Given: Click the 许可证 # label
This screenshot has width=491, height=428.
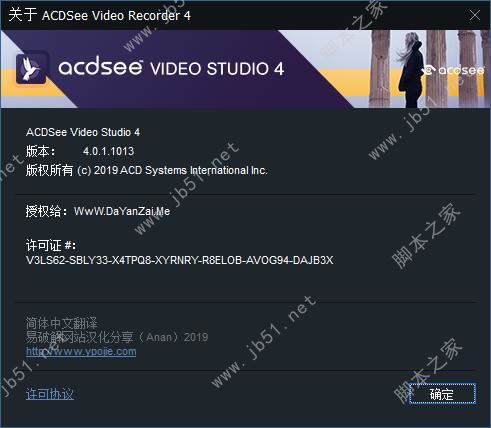Looking at the screenshot, I should (x=51, y=246).
